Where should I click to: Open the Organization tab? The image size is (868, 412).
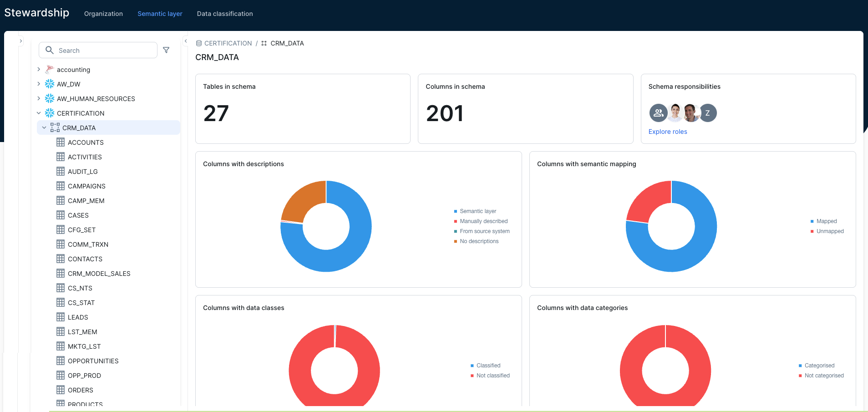coord(103,14)
